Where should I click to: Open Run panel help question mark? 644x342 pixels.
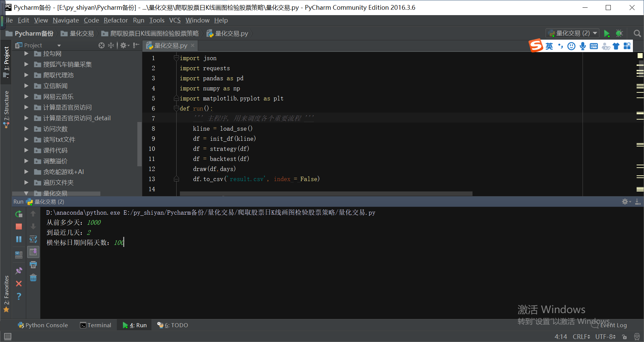(x=19, y=296)
